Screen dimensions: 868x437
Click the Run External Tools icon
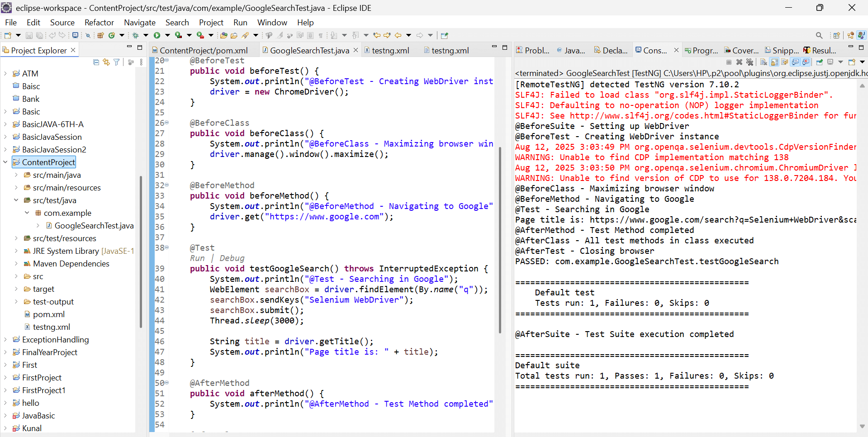200,35
